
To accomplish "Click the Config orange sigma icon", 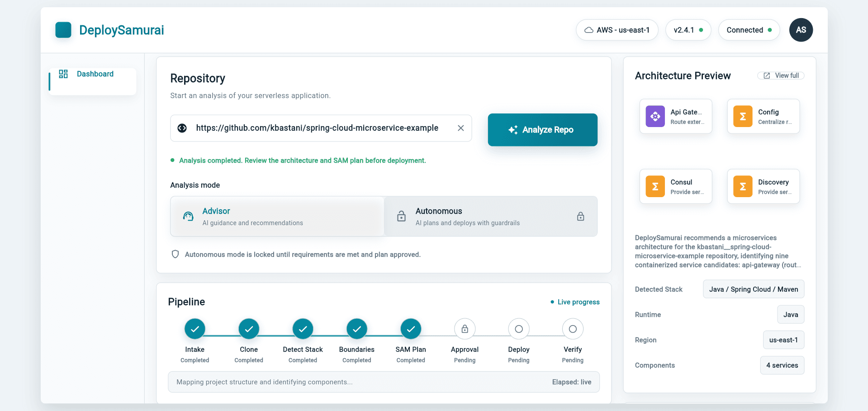I will [743, 116].
